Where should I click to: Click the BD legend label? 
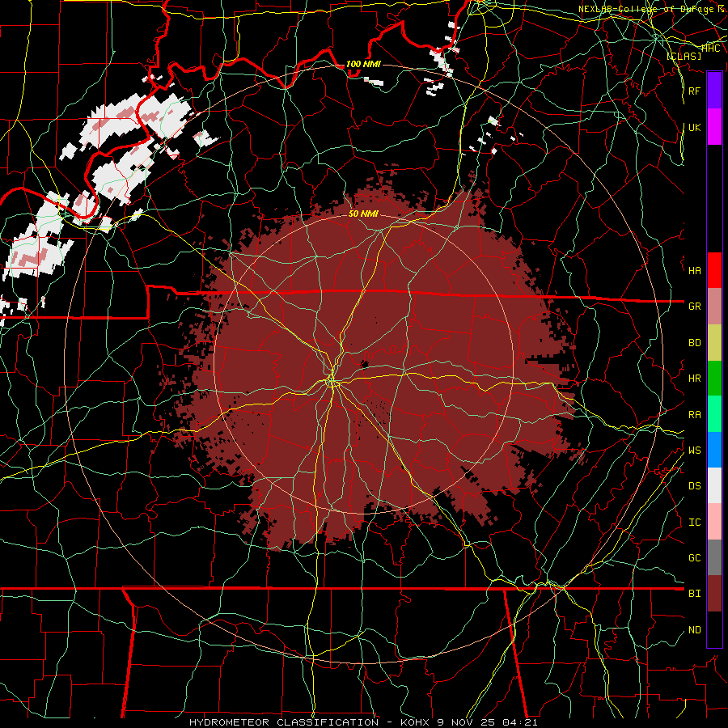(x=694, y=343)
